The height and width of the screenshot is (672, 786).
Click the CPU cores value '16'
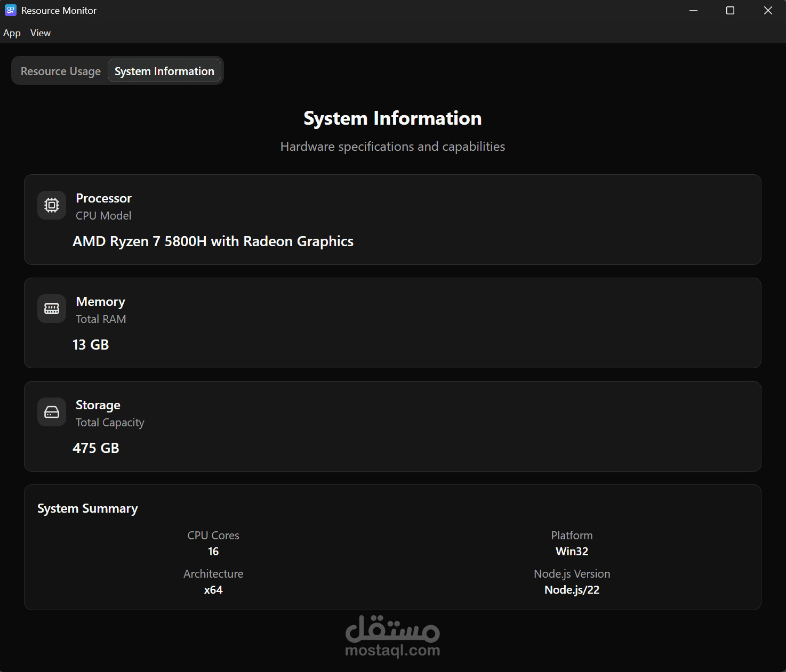pos(213,552)
